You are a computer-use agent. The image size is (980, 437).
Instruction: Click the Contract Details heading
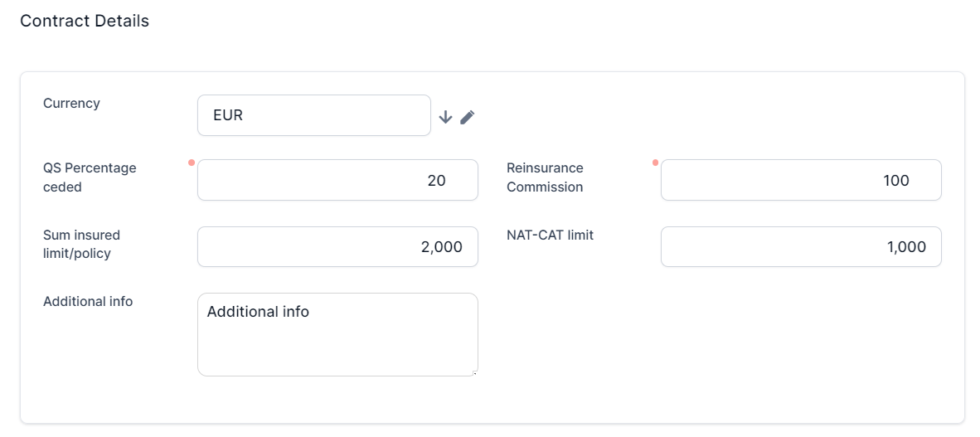pyautogui.click(x=85, y=22)
